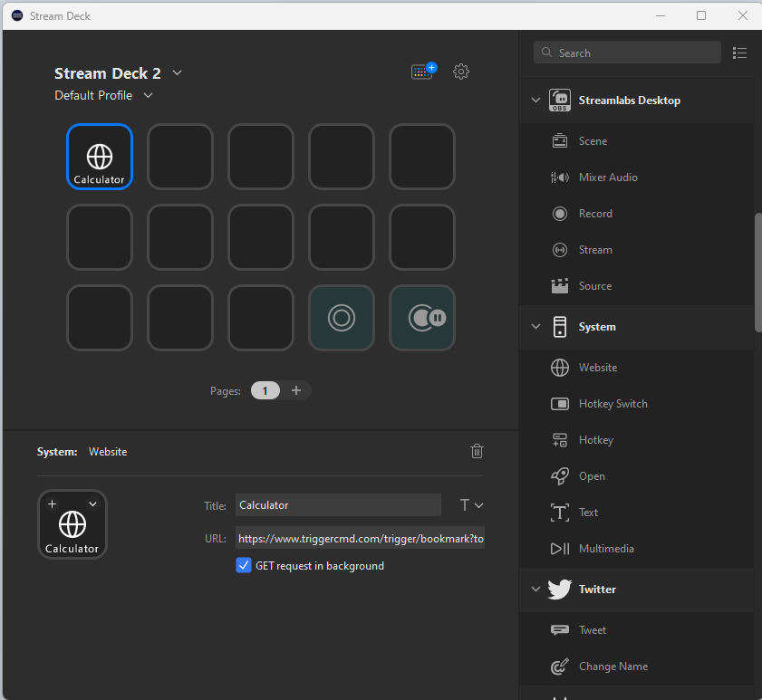This screenshot has width=762, height=700.
Task: Select the Hotkey Switch icon
Action: (560, 404)
